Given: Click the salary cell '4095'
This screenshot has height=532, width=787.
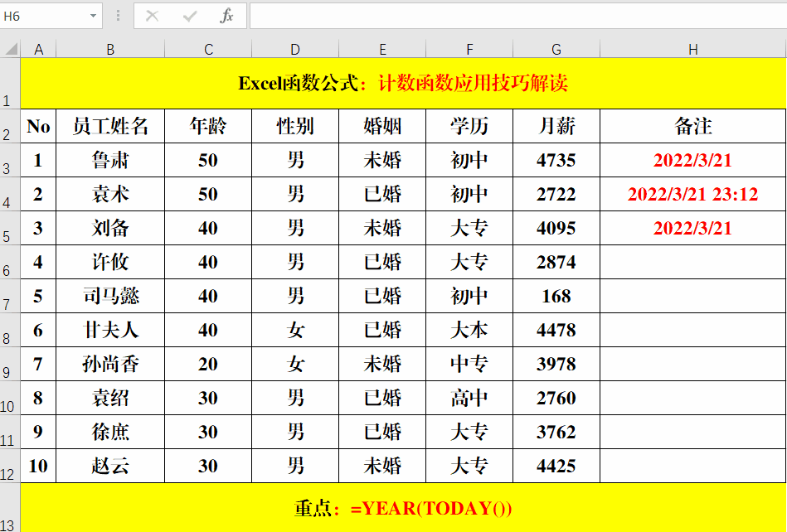Looking at the screenshot, I should coord(556,228).
